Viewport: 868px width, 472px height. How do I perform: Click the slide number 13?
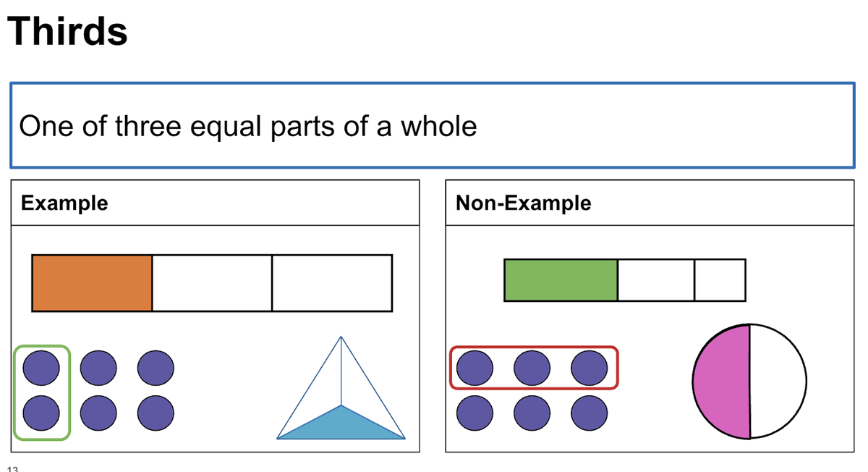(x=13, y=468)
